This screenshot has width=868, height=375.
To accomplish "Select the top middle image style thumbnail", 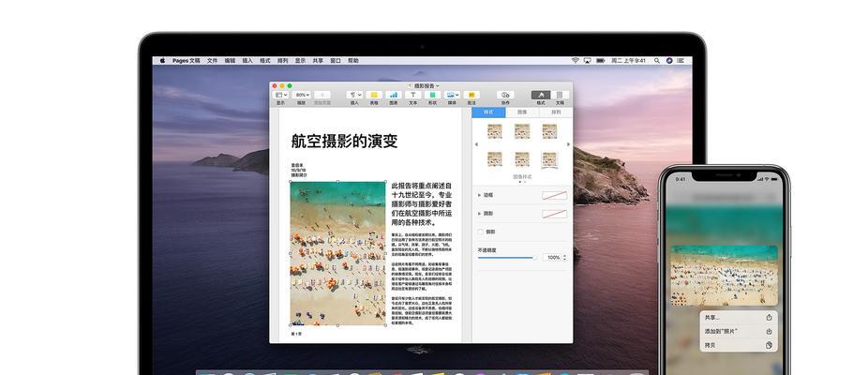I will [522, 131].
